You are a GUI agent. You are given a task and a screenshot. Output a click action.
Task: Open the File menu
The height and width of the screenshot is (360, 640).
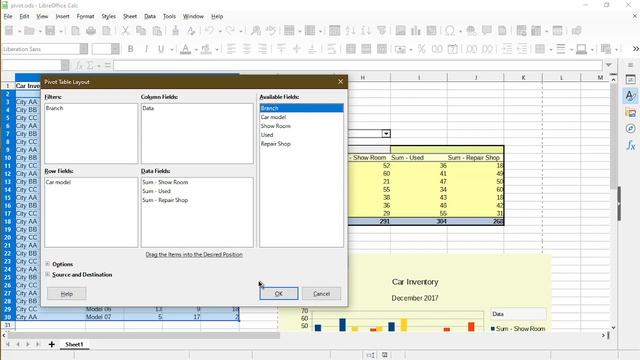tap(8, 16)
